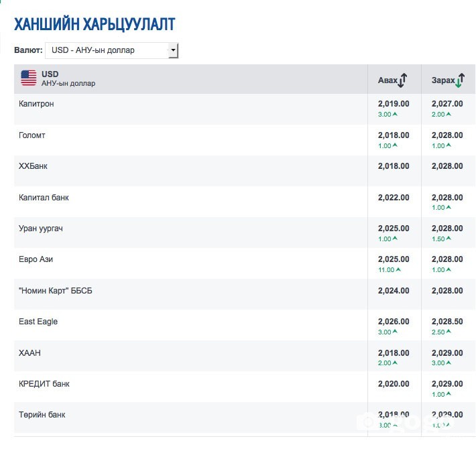
Task: Click the US flag icon
Action: coord(29,78)
